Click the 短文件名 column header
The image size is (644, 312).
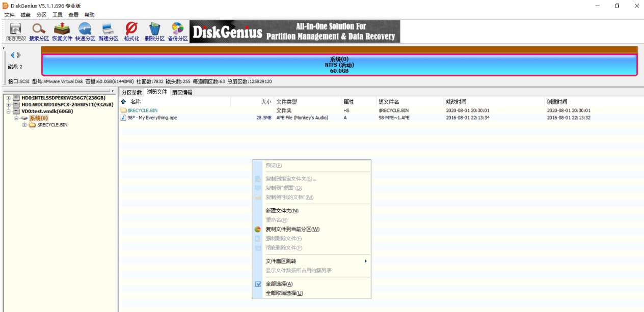(x=410, y=102)
